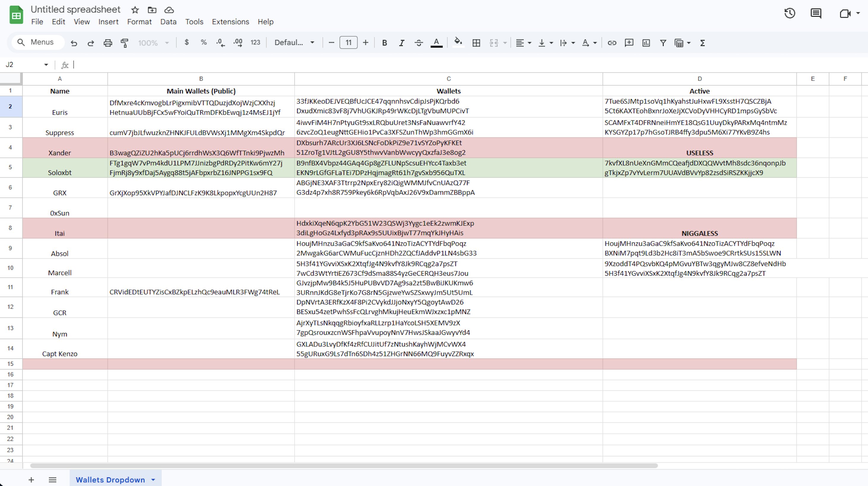Click the undo arrow icon
The height and width of the screenshot is (486, 868).
(x=74, y=43)
